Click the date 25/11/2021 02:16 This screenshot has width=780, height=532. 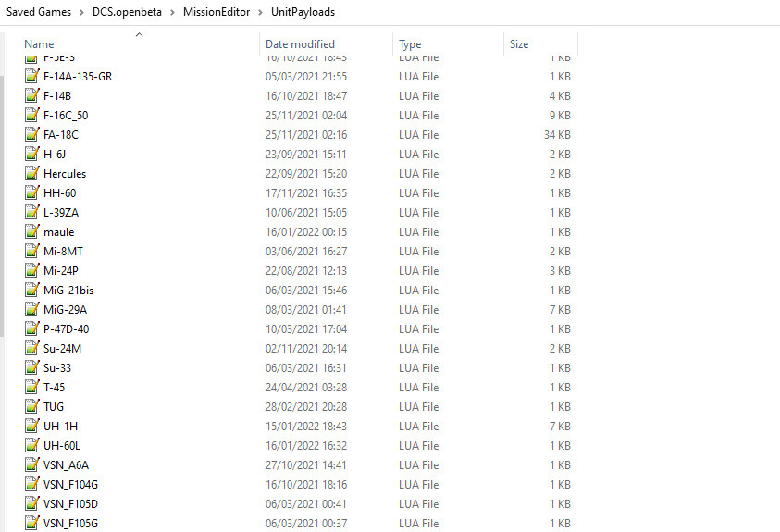click(306, 135)
